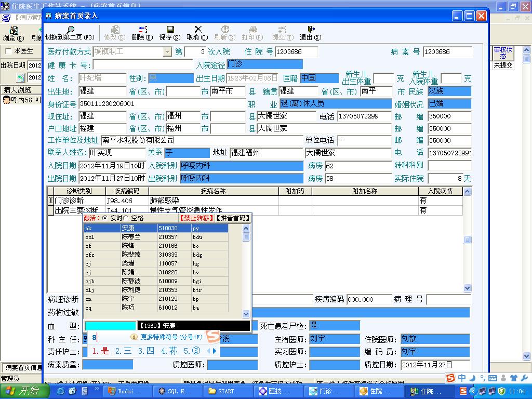532x399 pixels.
Task: Click the 浏览 browse icon in the background window
Action: point(14,31)
